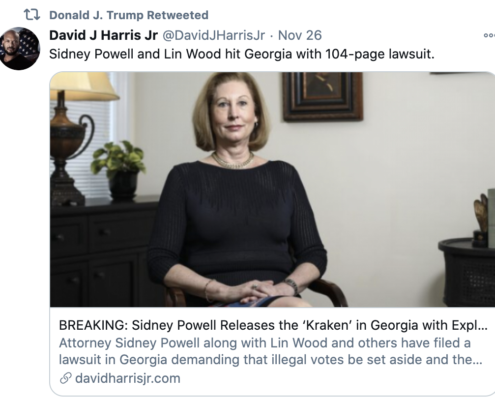Image resolution: width=495 pixels, height=400 pixels.
Task: Open the tweet text about the 104-page lawsuit
Action: [x=242, y=54]
